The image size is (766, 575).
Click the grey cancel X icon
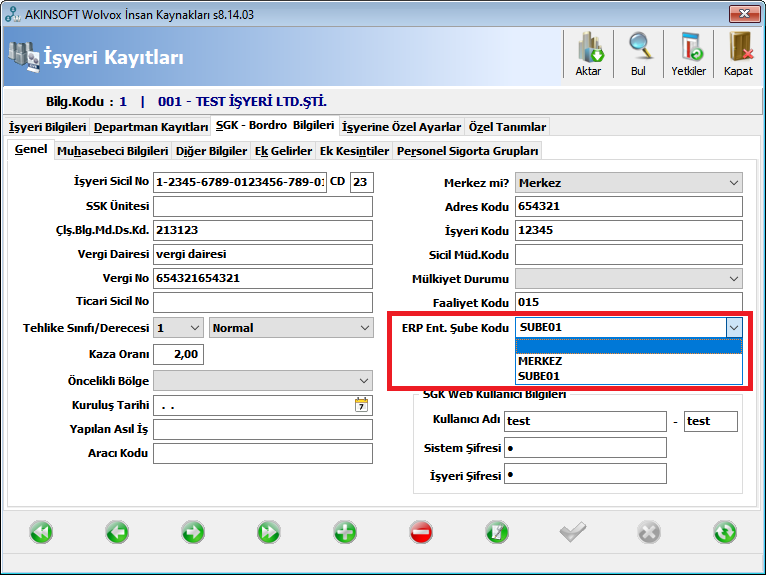649,532
